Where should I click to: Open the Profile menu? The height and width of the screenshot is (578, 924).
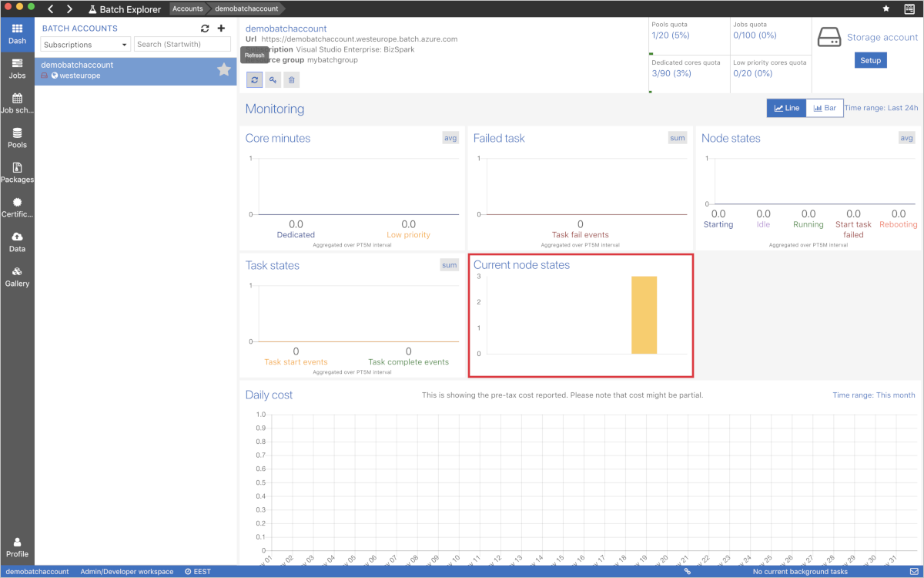point(17,547)
